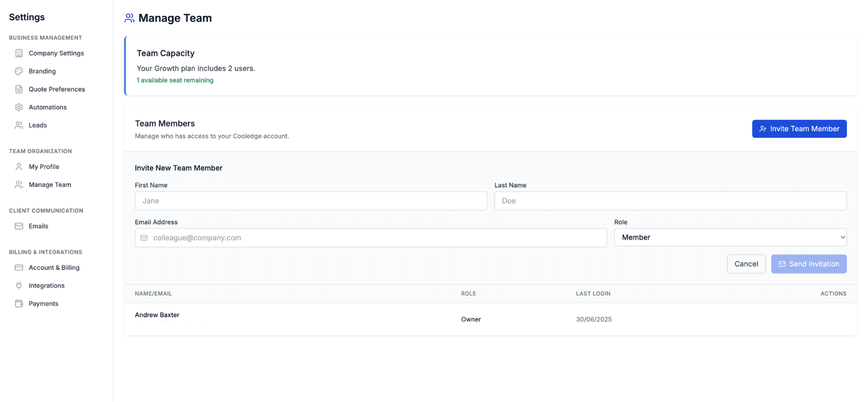Click the Emails envelope icon in sidebar
This screenshot has height=402, width=868.
19,226
